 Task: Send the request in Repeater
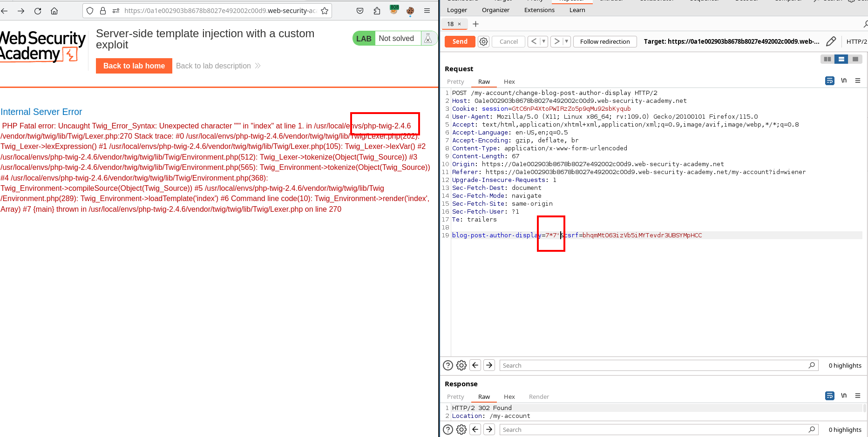460,41
